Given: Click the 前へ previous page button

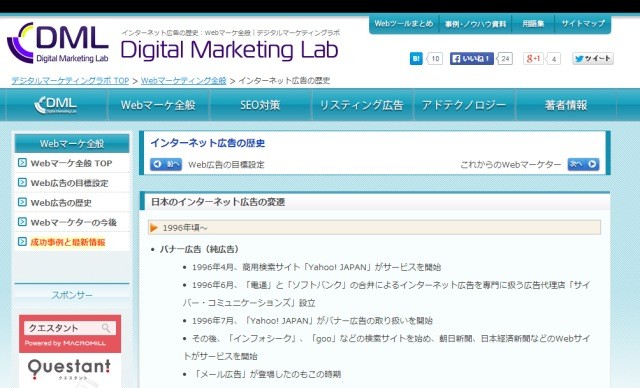Looking at the screenshot, I should coord(166,164).
